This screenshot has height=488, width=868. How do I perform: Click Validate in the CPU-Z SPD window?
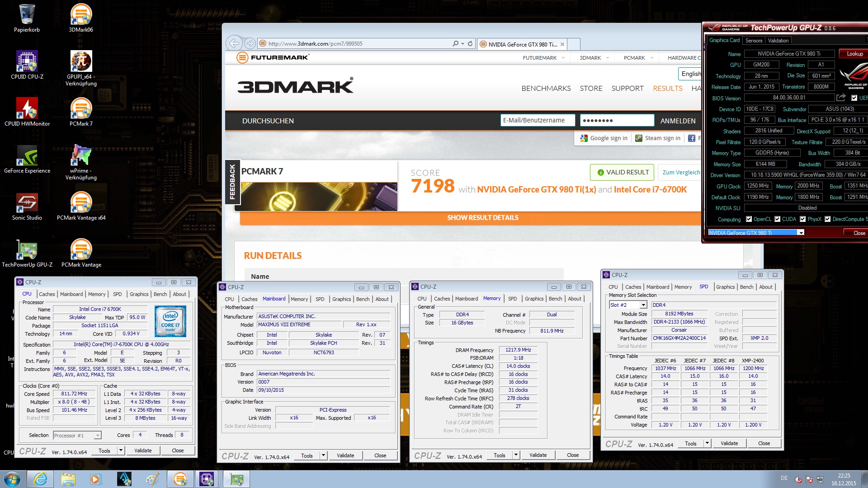click(x=729, y=443)
